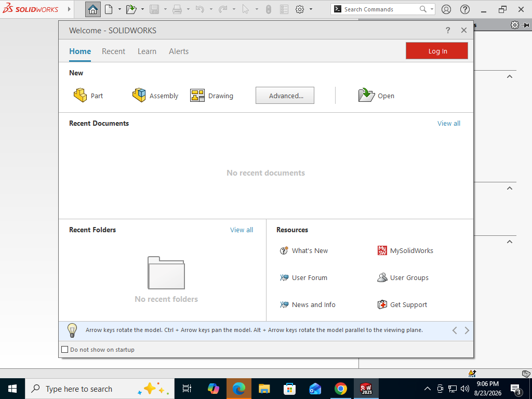Open the Open document dropdown arrow

click(142, 9)
